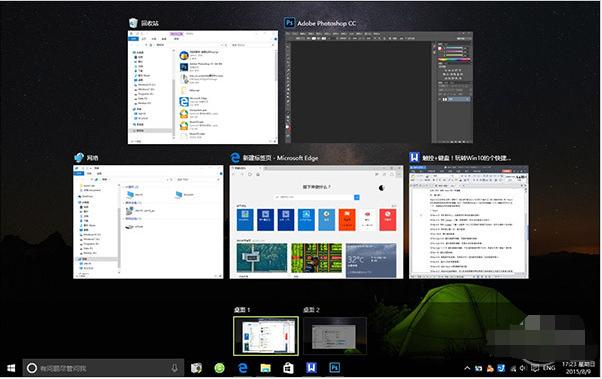Open the volume control in system tray
Viewport: 602px width, 379px height.
tap(523, 368)
